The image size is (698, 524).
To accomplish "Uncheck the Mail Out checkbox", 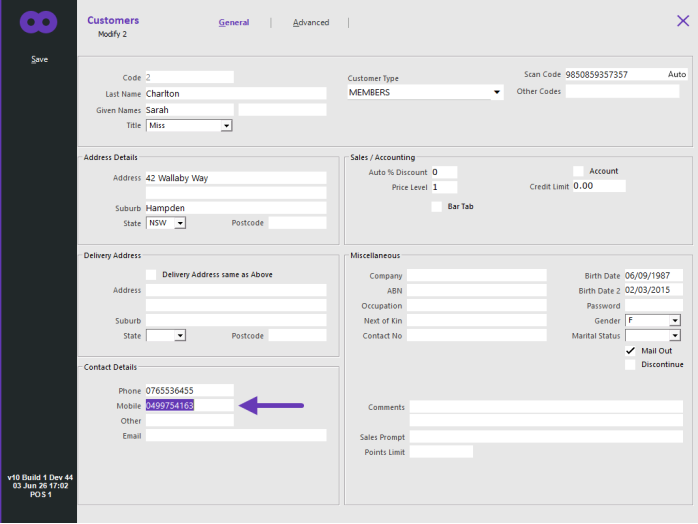I will coord(630,351).
